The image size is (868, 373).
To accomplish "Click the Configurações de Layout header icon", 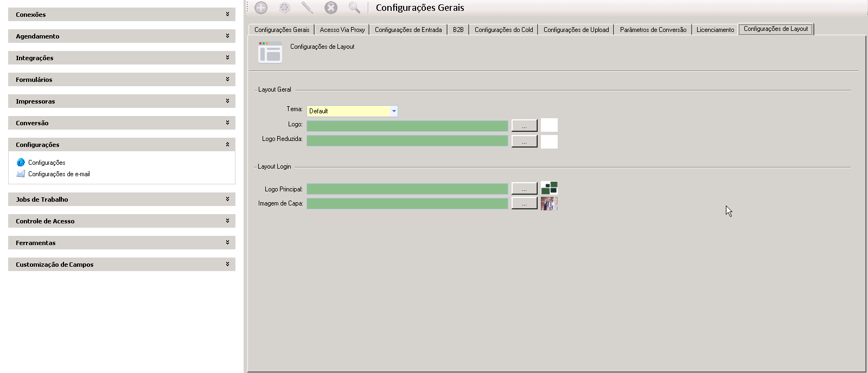I will 270,52.
